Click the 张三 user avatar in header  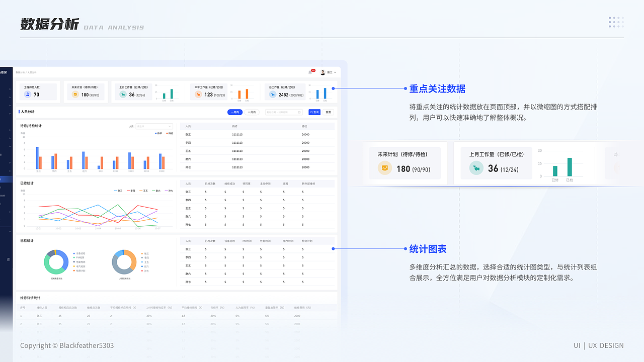(323, 72)
